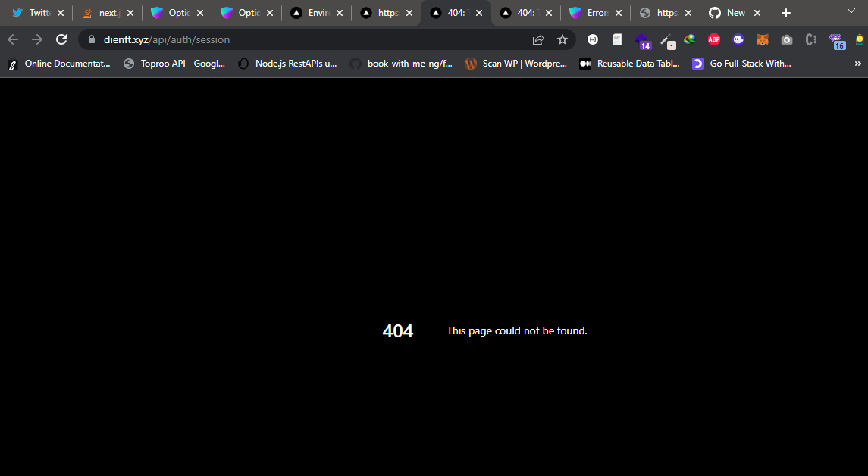
Task: Open the AdBlock Plus extension
Action: pos(713,39)
